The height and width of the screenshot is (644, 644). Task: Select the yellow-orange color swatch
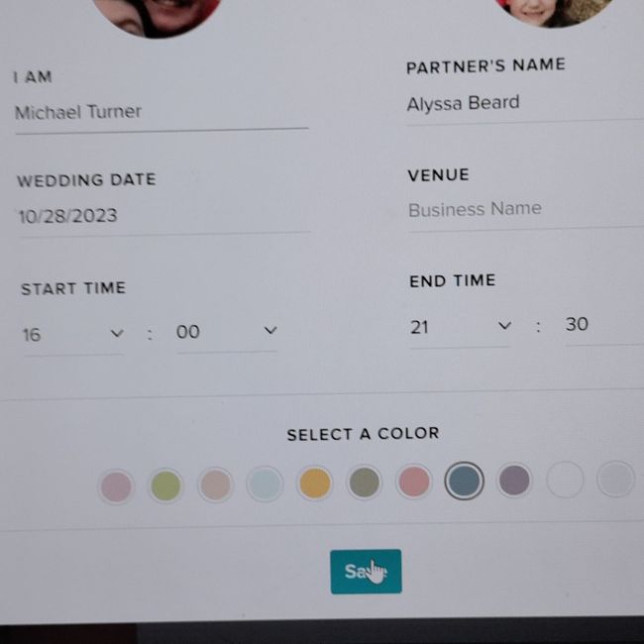pyautogui.click(x=315, y=483)
